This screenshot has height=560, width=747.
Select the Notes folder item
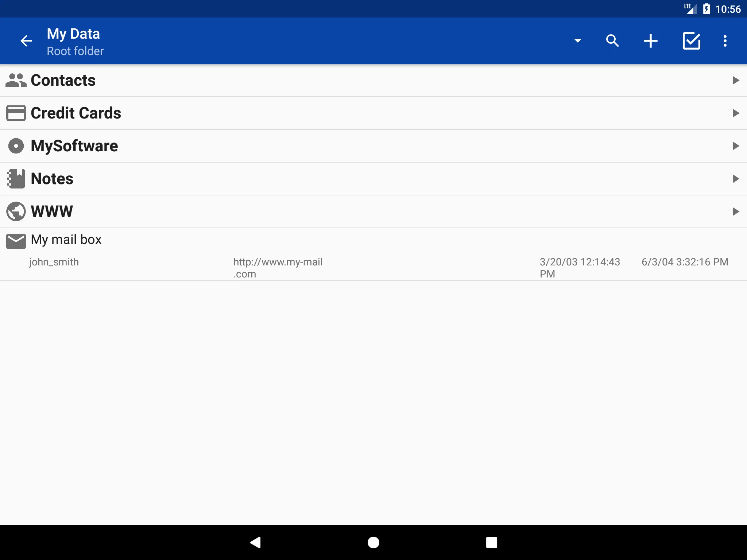pos(373,178)
